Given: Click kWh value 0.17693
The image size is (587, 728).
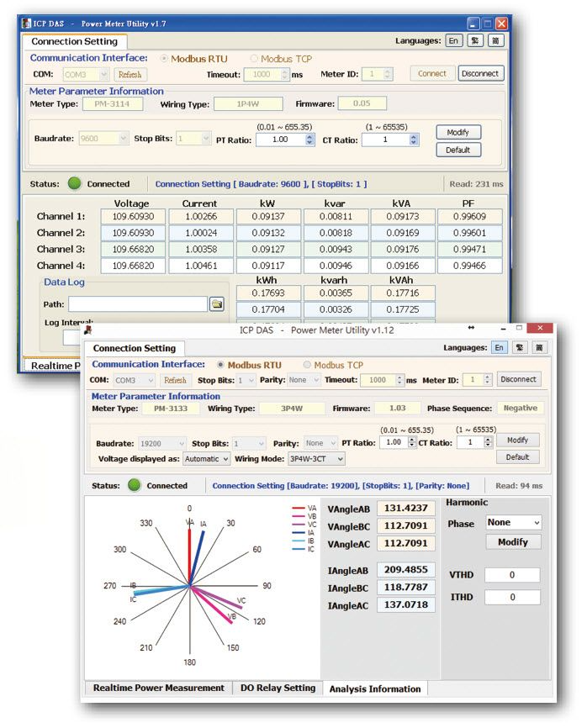Looking at the screenshot, I should (x=269, y=293).
